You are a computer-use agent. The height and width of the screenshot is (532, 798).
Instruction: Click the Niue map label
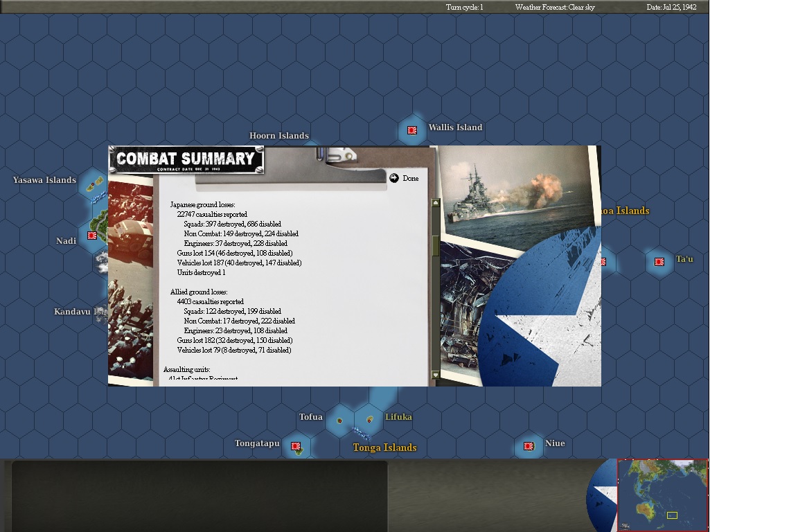[x=555, y=443]
